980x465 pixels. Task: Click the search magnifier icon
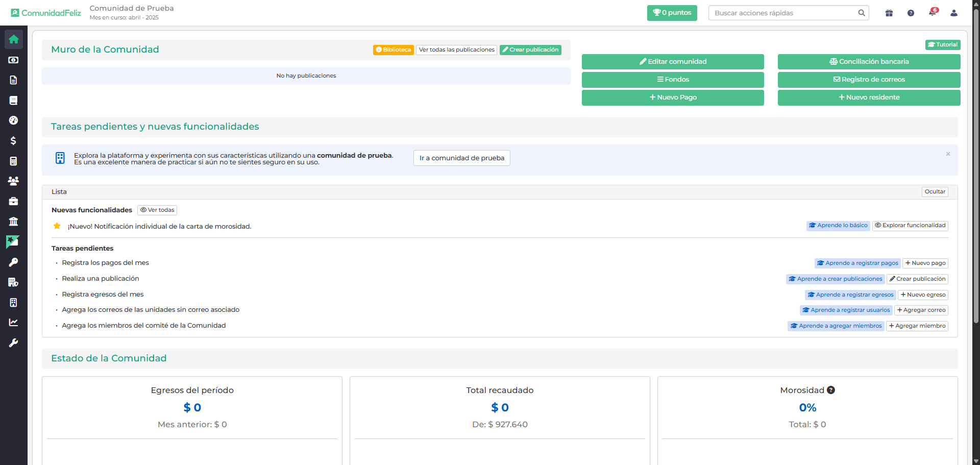(862, 13)
